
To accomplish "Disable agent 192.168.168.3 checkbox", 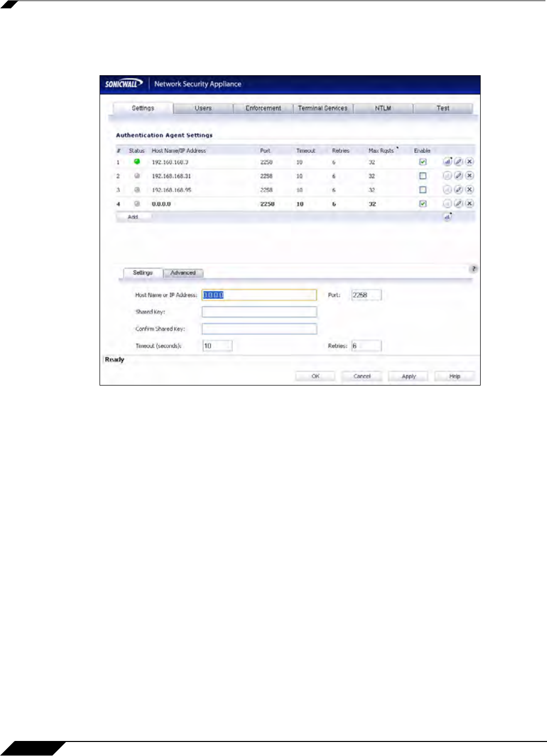I will [423, 162].
